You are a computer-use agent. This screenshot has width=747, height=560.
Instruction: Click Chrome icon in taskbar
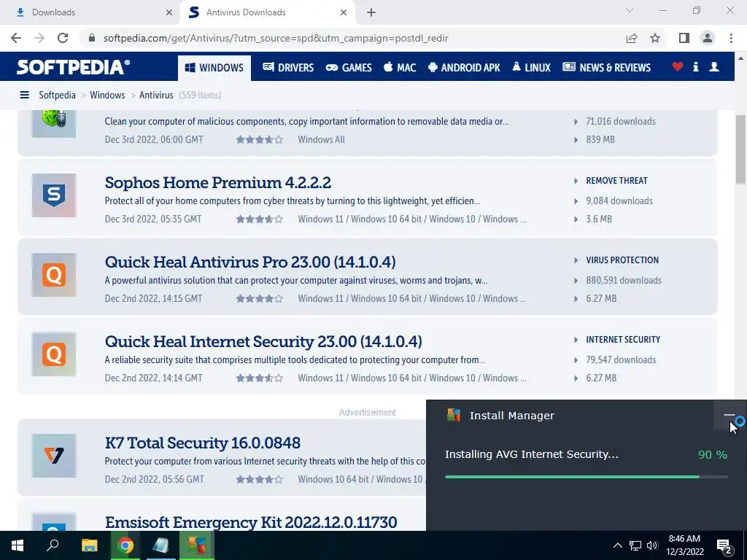tap(125, 545)
